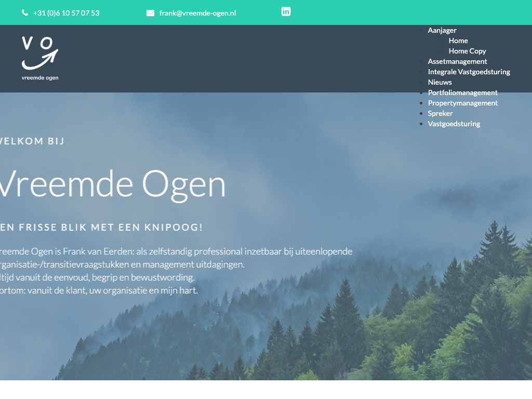The image size is (532, 399).
Task: Open the Aanjager menu item
Action: point(442,30)
